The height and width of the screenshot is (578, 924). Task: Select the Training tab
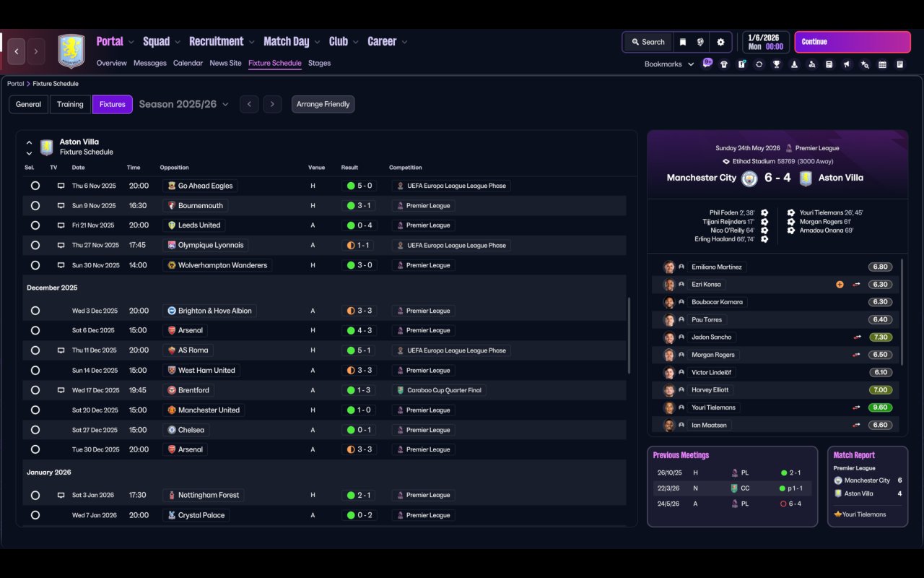(70, 104)
